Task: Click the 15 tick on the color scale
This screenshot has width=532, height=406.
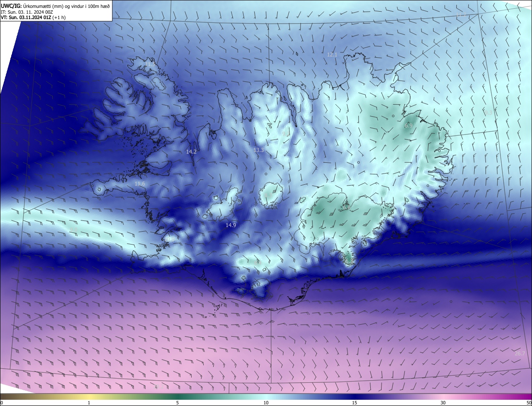Action: point(355,403)
